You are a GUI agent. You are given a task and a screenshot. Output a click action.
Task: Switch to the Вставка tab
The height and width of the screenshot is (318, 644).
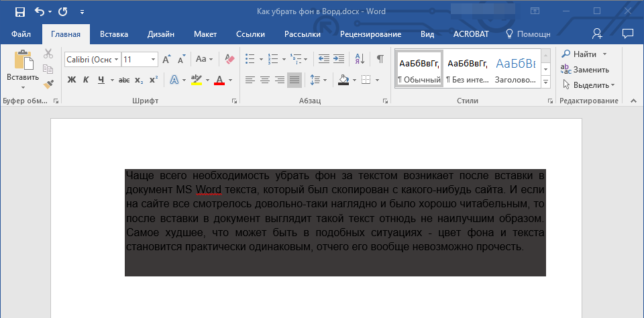114,34
